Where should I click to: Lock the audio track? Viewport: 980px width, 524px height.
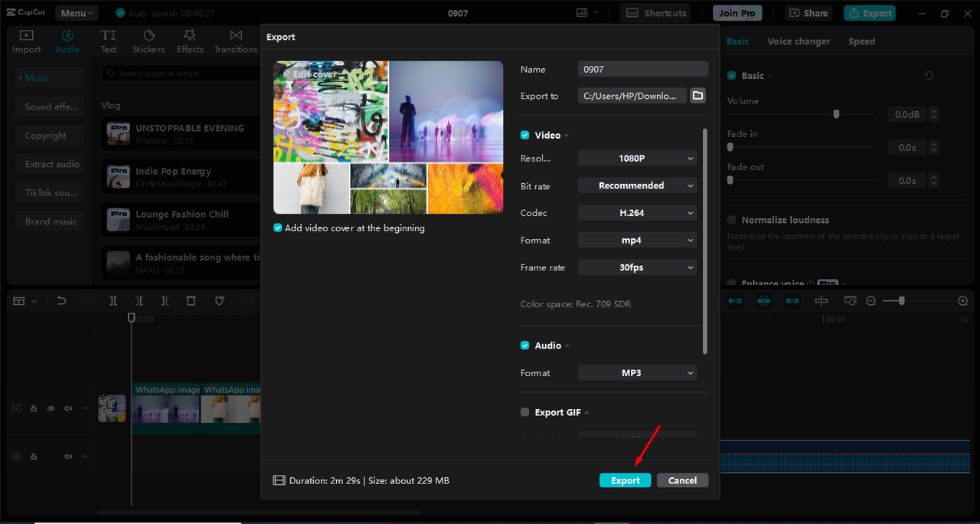[x=34, y=456]
